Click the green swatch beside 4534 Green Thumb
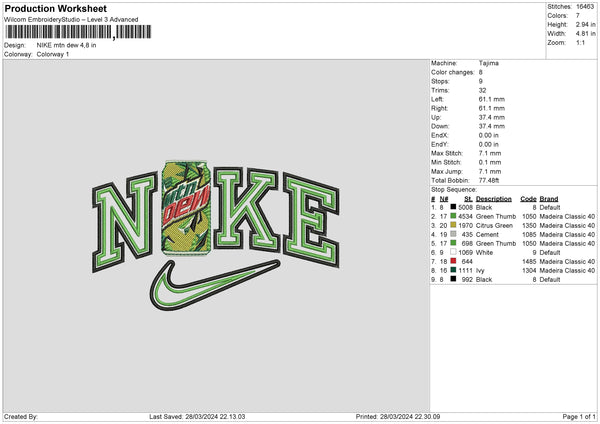This screenshot has width=600, height=424. (453, 216)
